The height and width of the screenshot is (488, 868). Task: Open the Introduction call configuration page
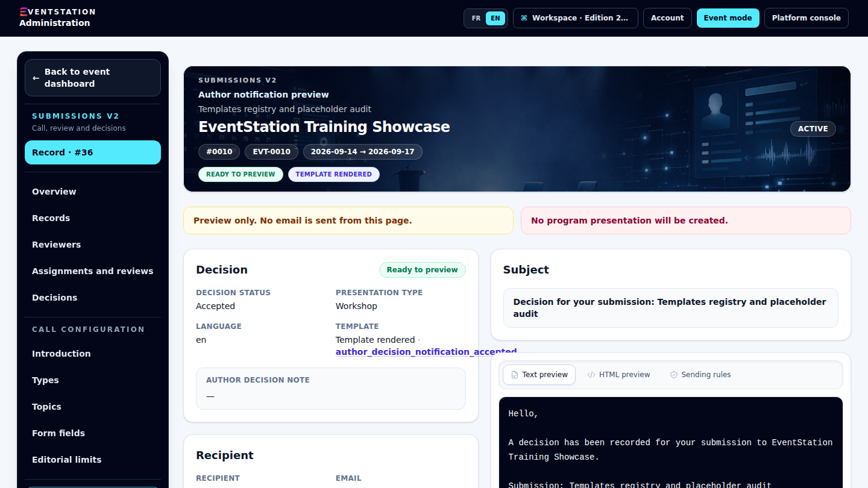coord(93,354)
